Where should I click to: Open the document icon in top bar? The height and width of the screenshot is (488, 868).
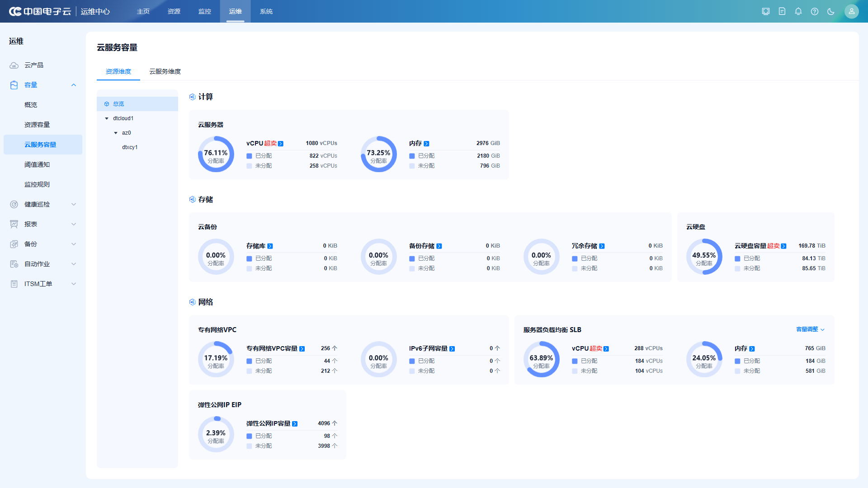coord(782,11)
